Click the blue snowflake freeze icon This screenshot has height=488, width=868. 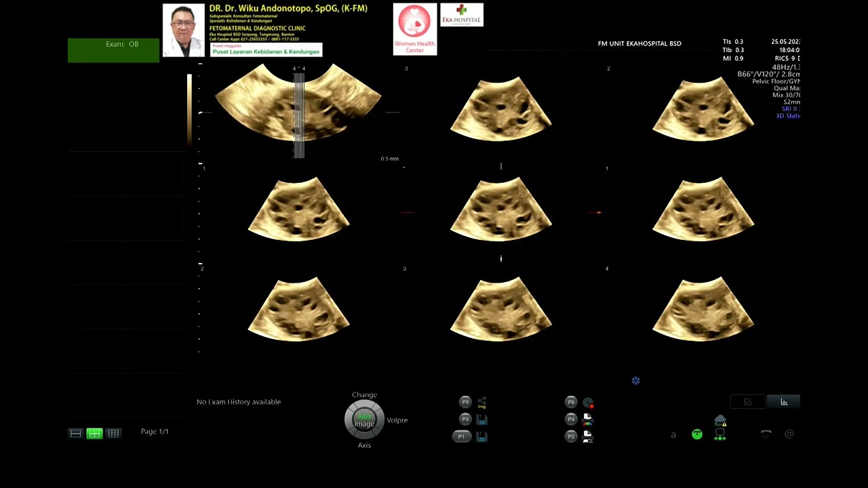tap(635, 381)
